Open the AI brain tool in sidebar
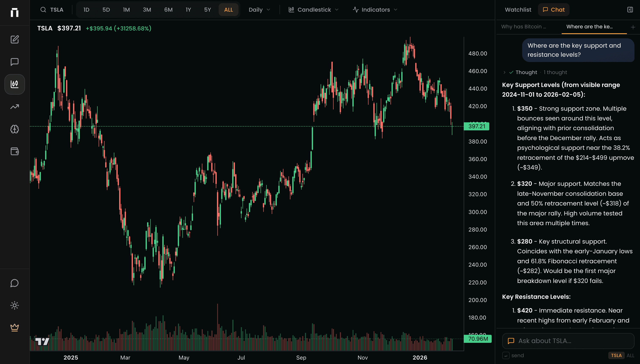 click(15, 129)
